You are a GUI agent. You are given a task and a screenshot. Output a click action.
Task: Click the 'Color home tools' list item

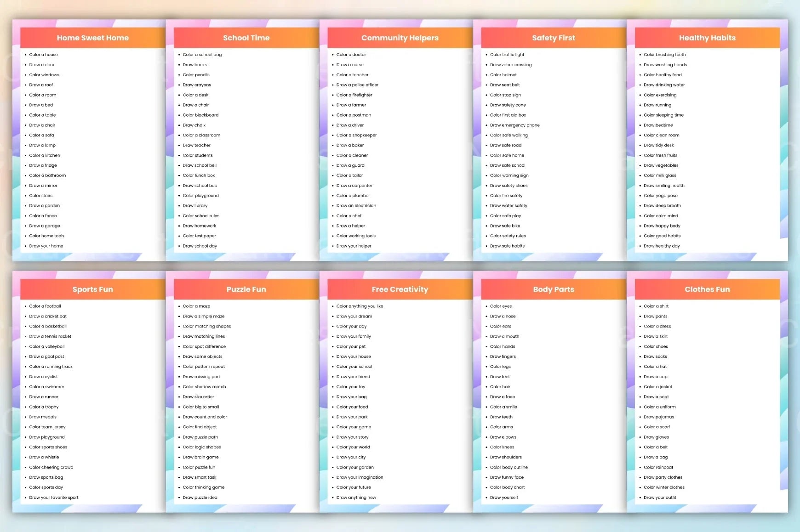pos(46,236)
